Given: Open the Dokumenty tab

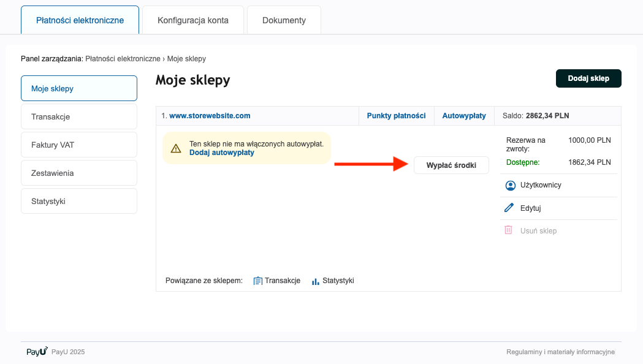Looking at the screenshot, I should coord(284,20).
